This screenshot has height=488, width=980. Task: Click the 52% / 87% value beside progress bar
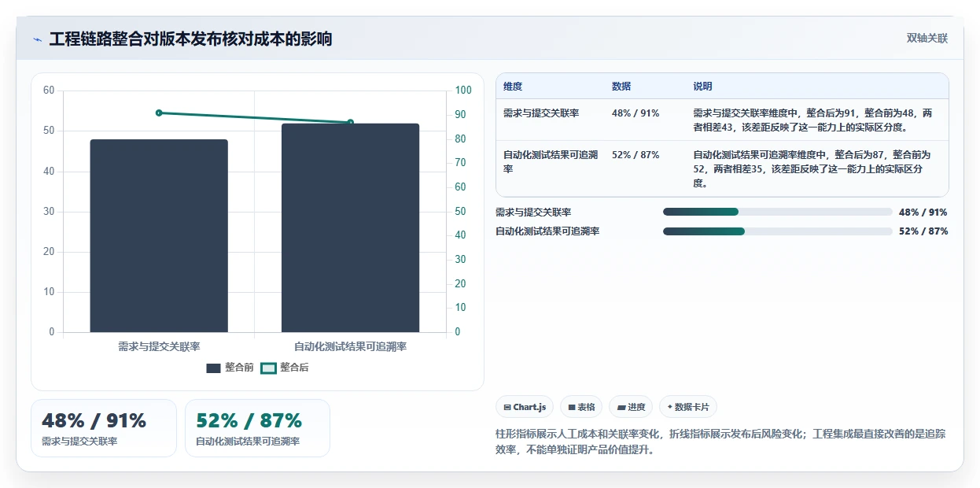click(x=923, y=231)
